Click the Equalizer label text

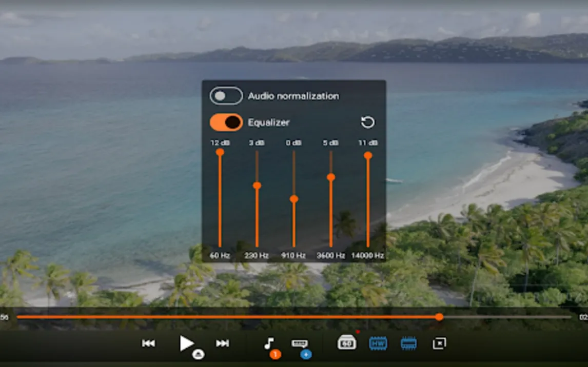[268, 123]
